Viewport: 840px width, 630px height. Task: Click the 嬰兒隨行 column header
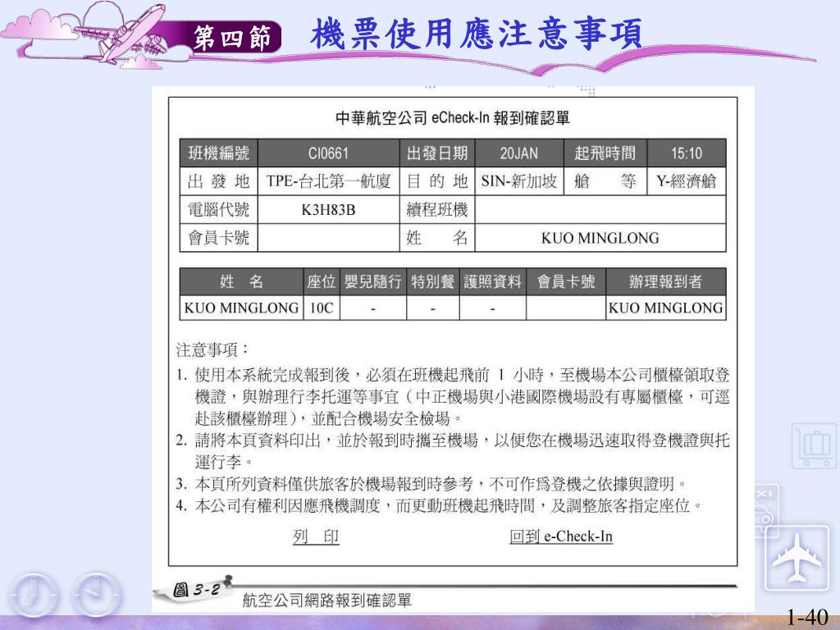point(373,281)
